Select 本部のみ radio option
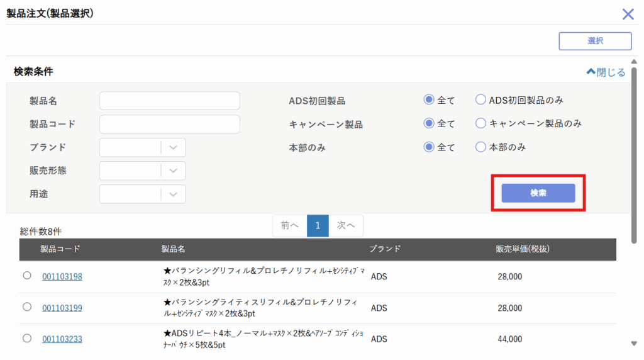This screenshot has width=644, height=360. click(481, 147)
